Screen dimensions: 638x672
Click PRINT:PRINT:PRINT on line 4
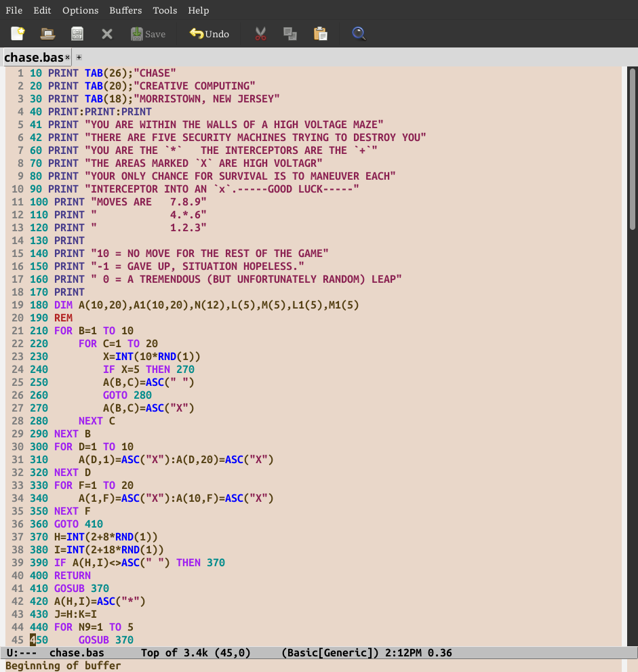tap(100, 112)
